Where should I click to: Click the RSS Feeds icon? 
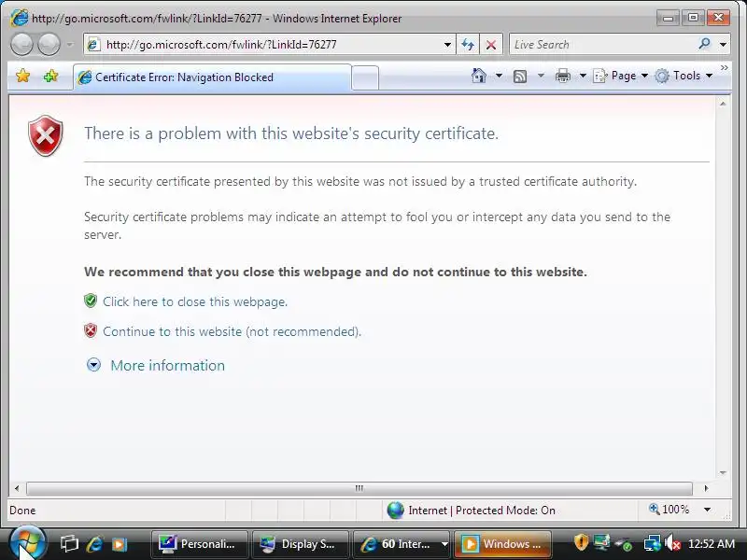point(520,77)
